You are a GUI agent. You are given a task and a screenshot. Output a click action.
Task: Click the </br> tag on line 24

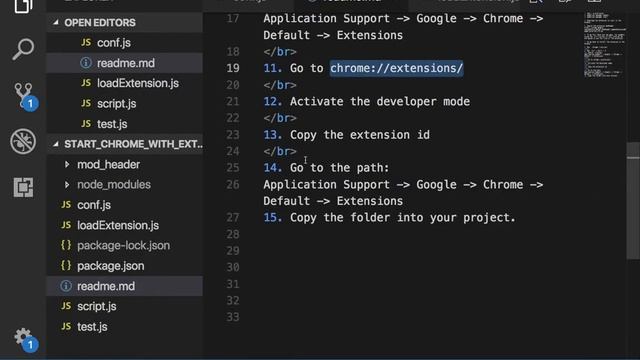pyautogui.click(x=280, y=151)
